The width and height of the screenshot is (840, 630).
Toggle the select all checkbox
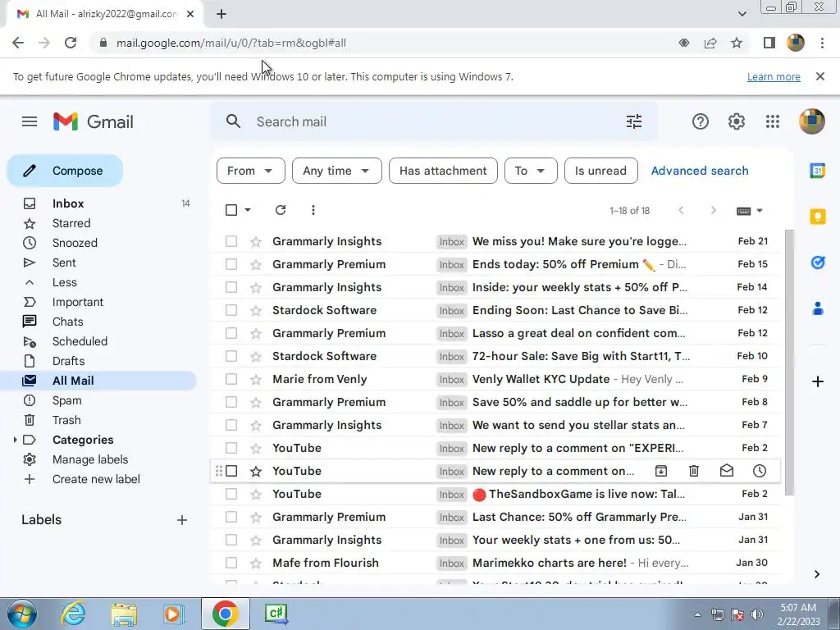click(231, 210)
